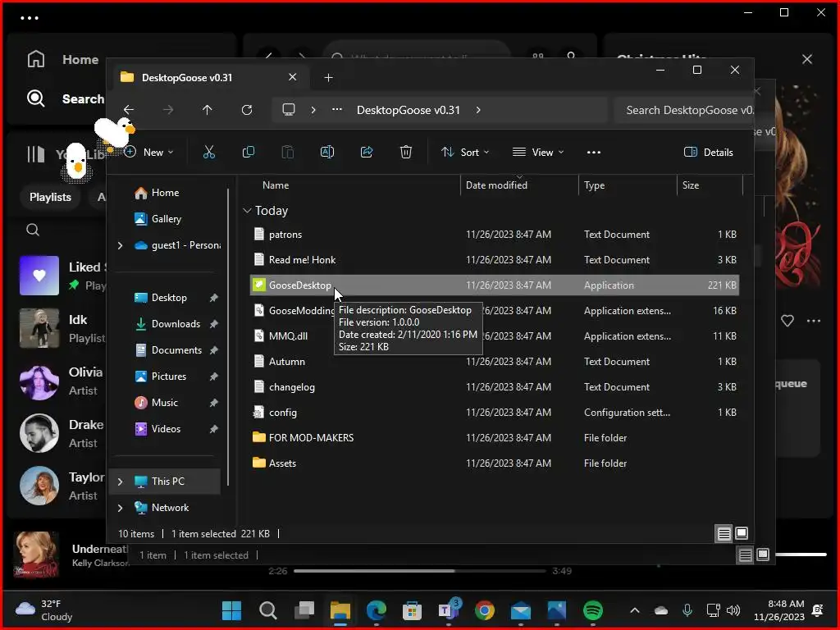Seek in the Spotify song progress bar

pos(419,571)
